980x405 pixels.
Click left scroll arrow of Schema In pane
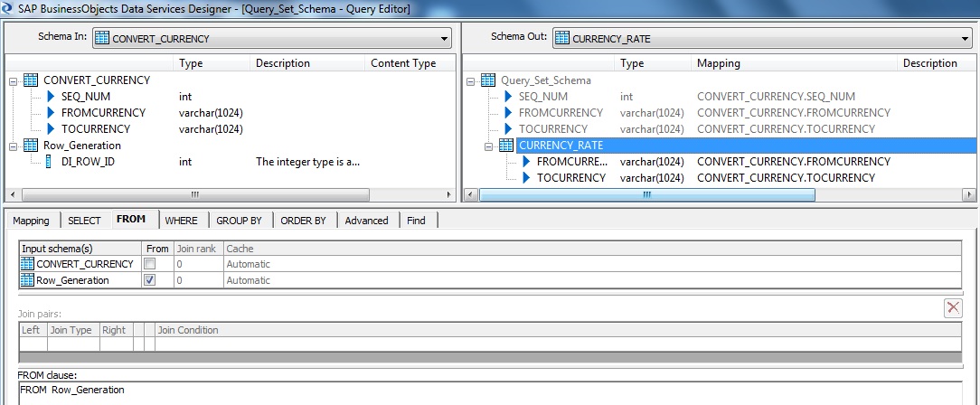pyautogui.click(x=11, y=195)
